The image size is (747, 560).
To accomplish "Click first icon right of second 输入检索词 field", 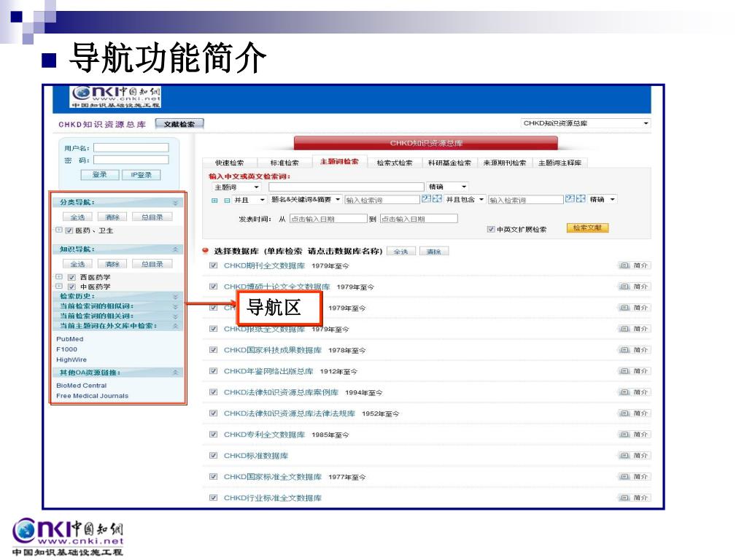I will click(x=569, y=198).
